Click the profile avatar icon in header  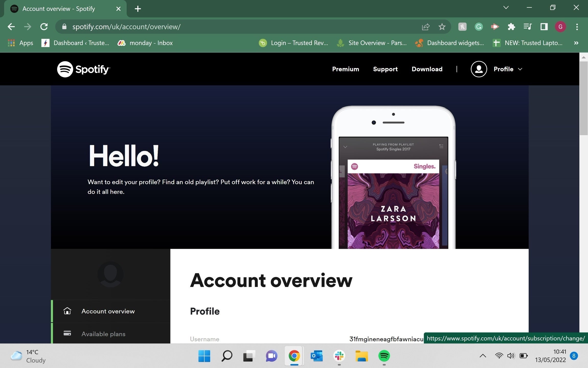pos(479,69)
